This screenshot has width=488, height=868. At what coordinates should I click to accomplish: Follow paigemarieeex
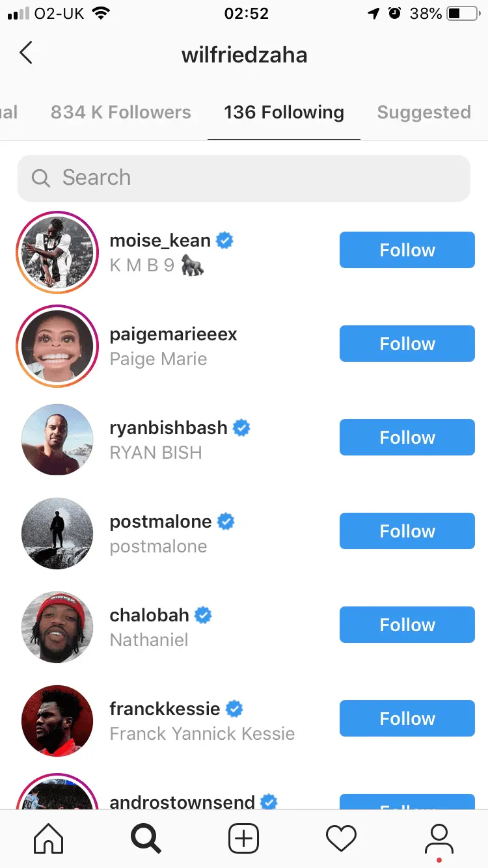point(407,344)
